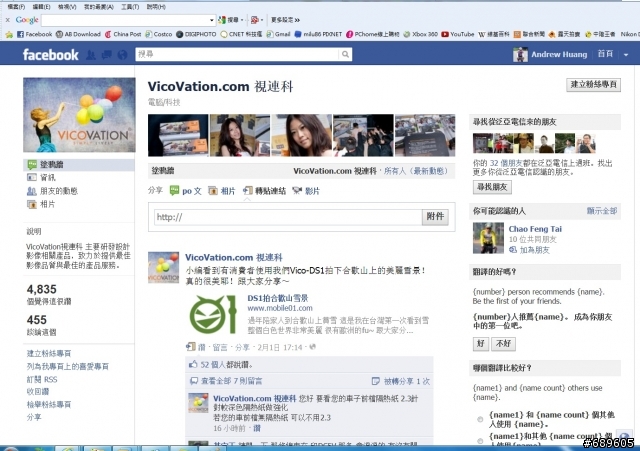Select 塗鴉牆 wall in left sidebar

pos(79,164)
